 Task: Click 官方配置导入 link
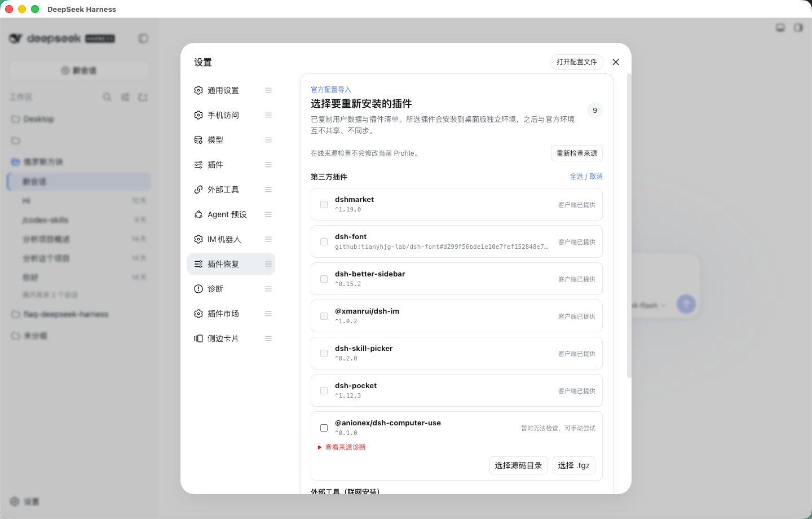tap(331, 90)
